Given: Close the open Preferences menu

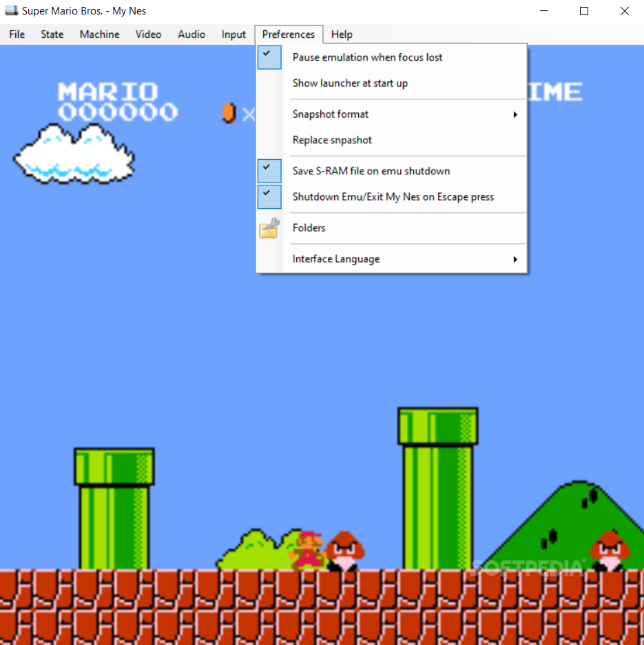Looking at the screenshot, I should (x=289, y=34).
